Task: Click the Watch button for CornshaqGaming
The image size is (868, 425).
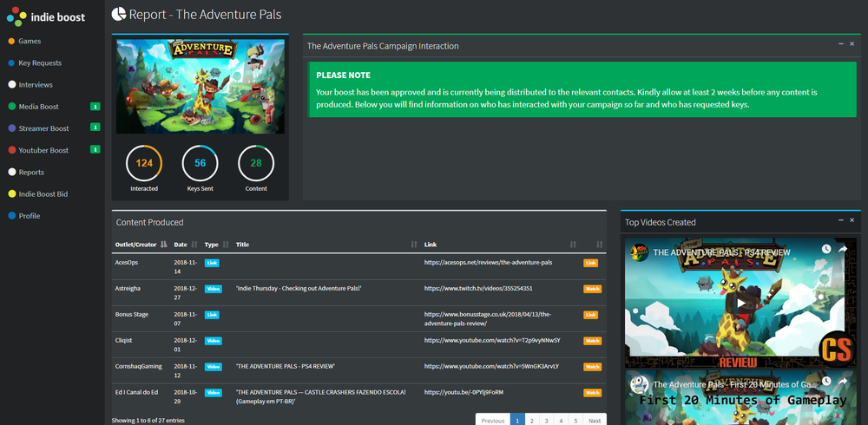Action: [592, 367]
